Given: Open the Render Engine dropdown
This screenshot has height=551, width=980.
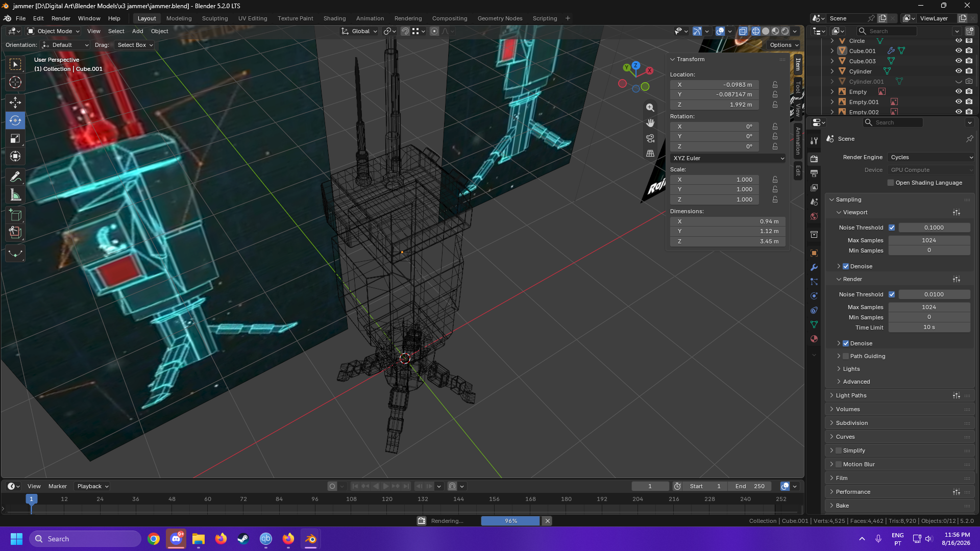Looking at the screenshot, I should [932, 157].
